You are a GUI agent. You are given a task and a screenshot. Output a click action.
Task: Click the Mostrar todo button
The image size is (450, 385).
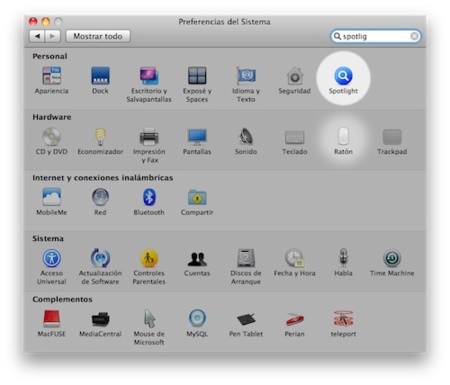(x=98, y=36)
